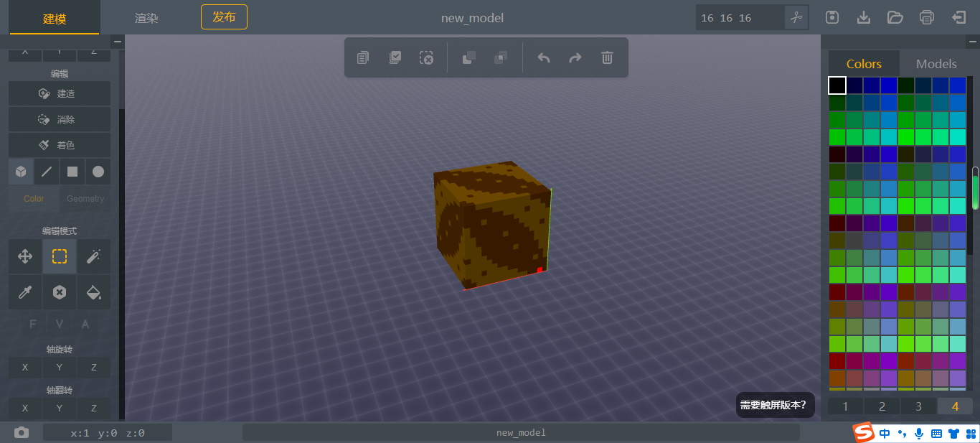Pick the red swatch starting the red-to-purple row
Viewport: 980px width, 443px height.
coord(837,361)
